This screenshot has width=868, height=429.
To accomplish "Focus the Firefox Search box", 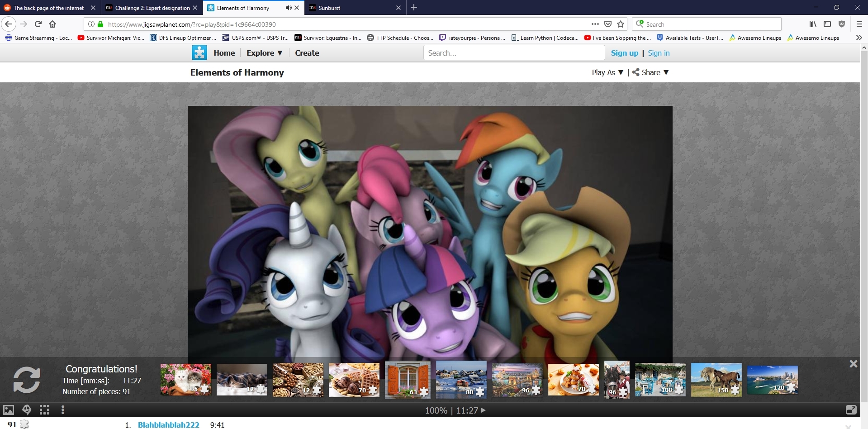I will pyautogui.click(x=707, y=24).
